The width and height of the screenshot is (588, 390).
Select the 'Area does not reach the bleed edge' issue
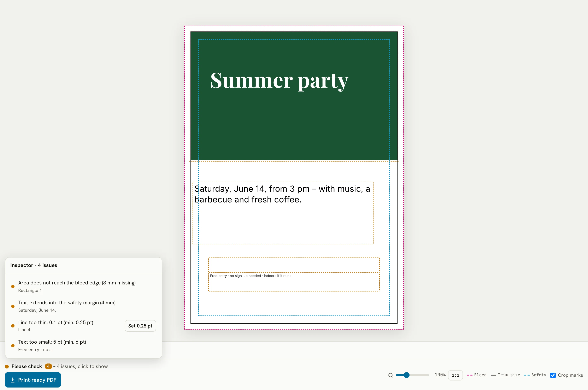tap(84, 286)
